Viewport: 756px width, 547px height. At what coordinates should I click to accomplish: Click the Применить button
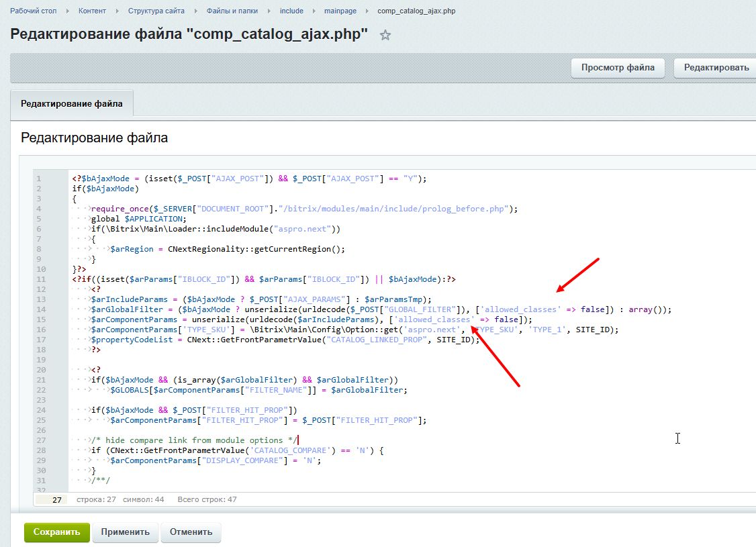(126, 532)
